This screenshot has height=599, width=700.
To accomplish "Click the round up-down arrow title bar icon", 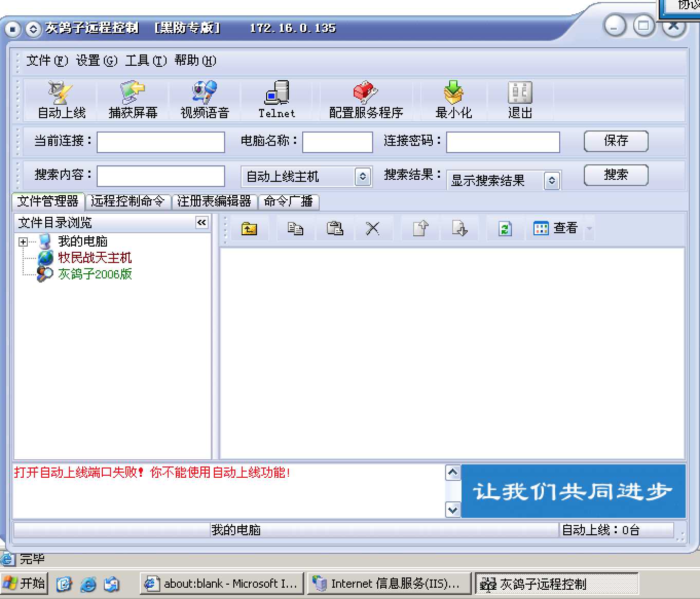I will tap(33, 29).
